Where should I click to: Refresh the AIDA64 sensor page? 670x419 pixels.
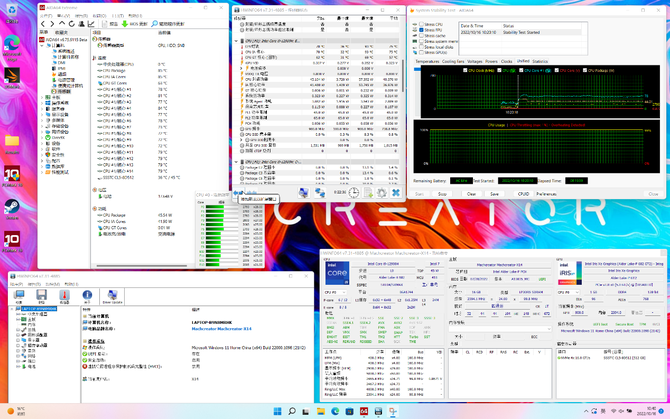pos(71,24)
